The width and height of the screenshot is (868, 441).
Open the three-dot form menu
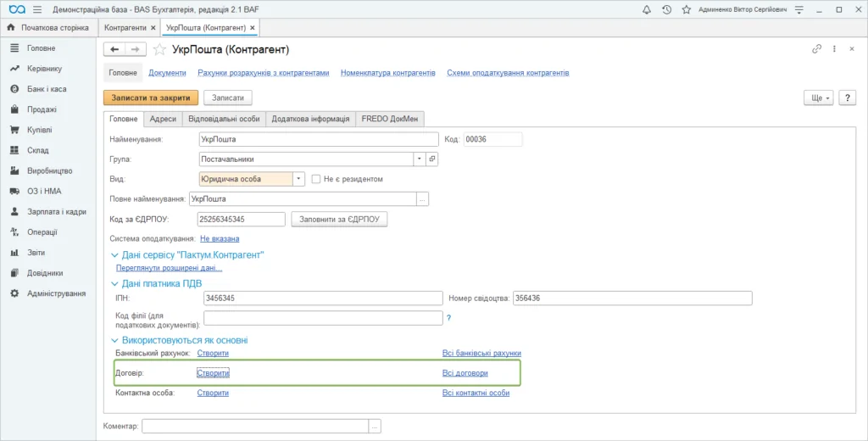(x=834, y=48)
